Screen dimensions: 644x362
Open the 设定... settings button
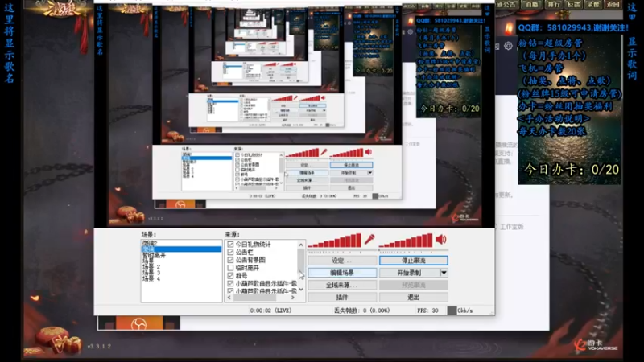point(342,260)
